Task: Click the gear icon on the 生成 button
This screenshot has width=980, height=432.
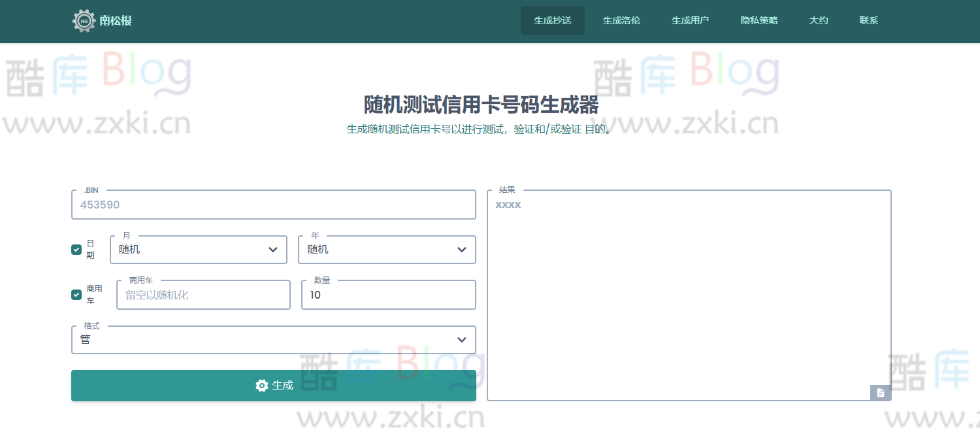Action: point(261,386)
